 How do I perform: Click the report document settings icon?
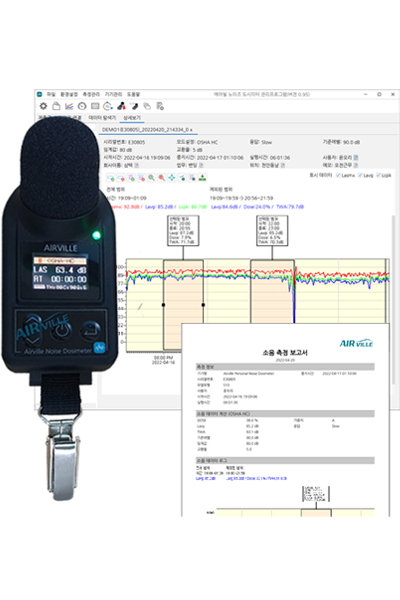coord(160,106)
